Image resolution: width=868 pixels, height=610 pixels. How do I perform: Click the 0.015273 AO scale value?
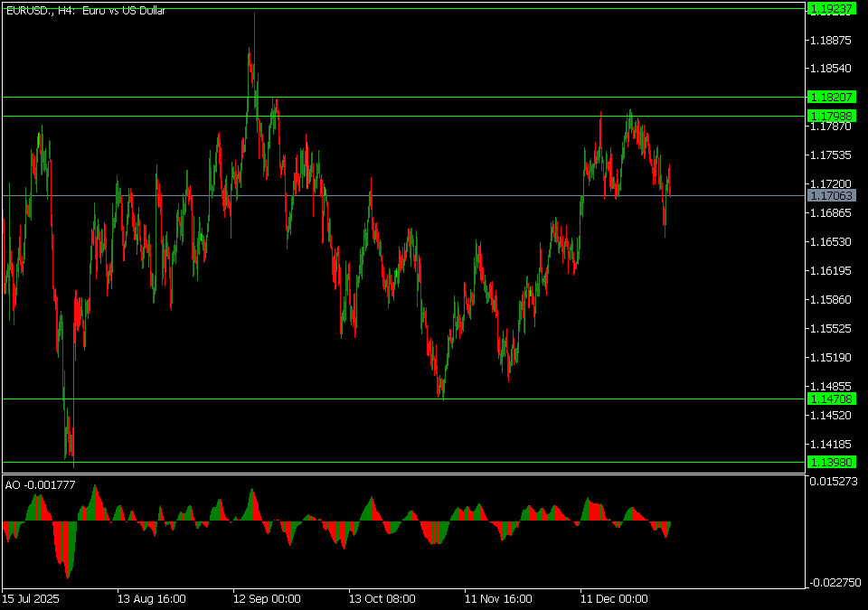[834, 482]
